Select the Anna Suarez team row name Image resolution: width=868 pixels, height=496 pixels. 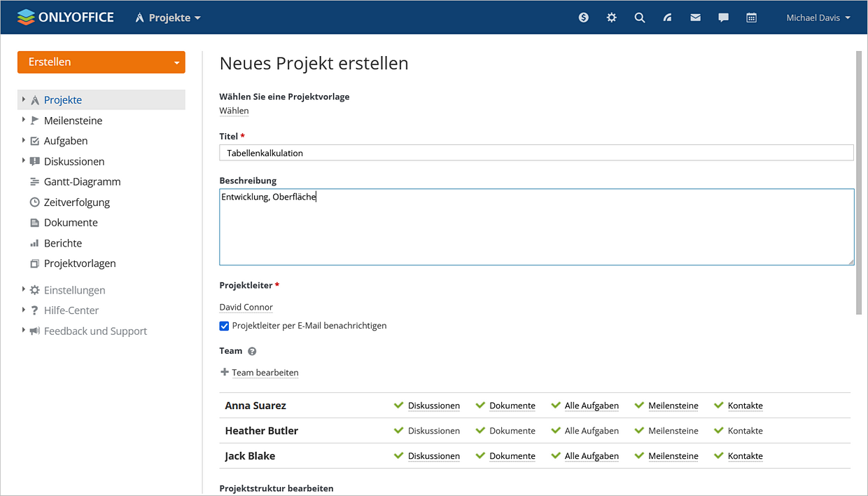point(255,406)
